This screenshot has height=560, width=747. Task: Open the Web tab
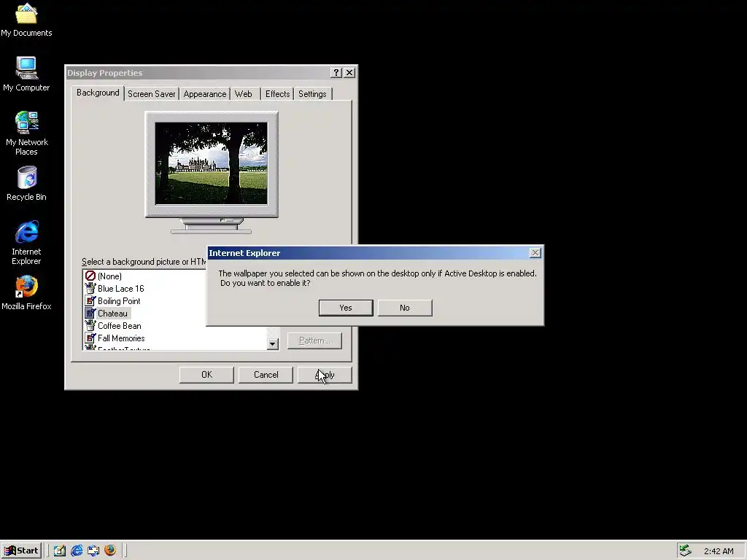tap(244, 94)
